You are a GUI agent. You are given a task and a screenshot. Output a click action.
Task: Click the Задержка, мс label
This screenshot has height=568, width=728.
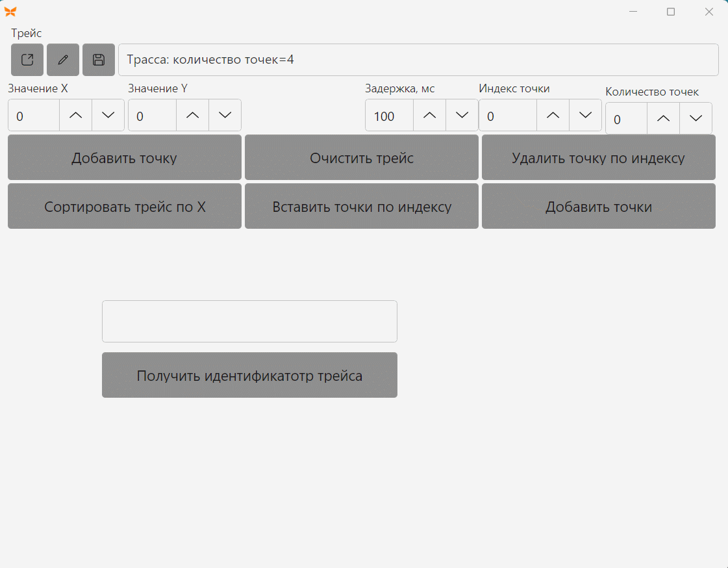(400, 88)
